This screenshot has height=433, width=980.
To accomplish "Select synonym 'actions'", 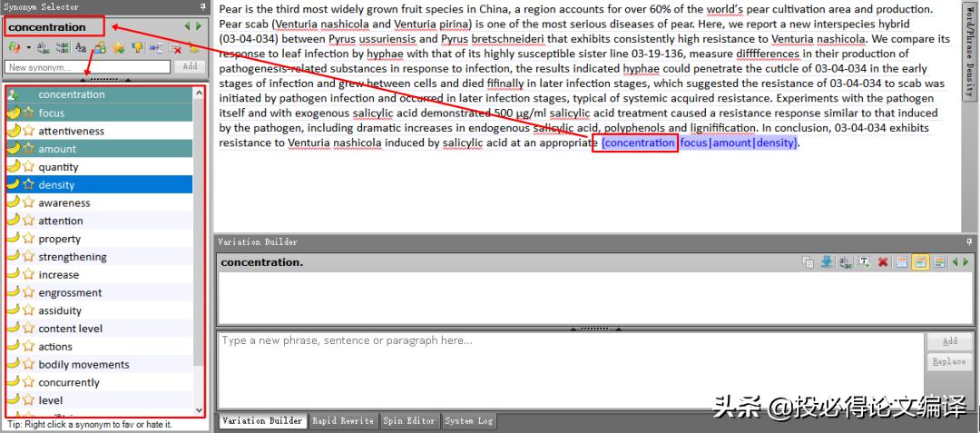I will click(x=99, y=346).
